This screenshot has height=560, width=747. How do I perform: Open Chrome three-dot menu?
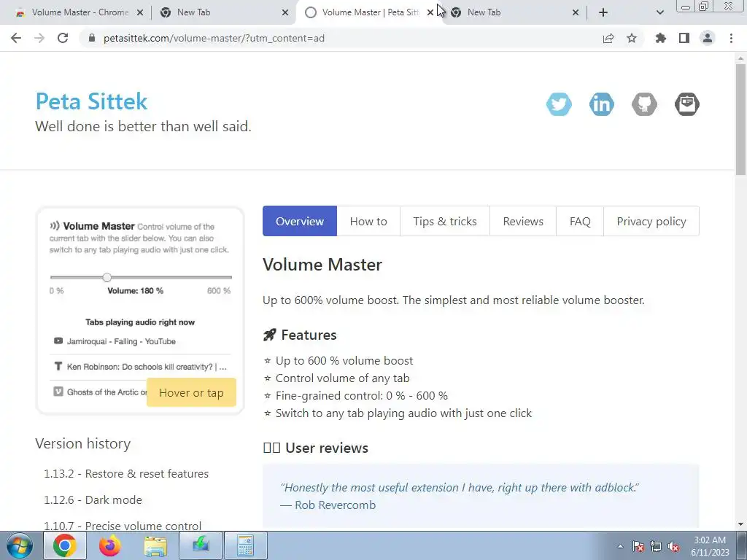pos(731,38)
